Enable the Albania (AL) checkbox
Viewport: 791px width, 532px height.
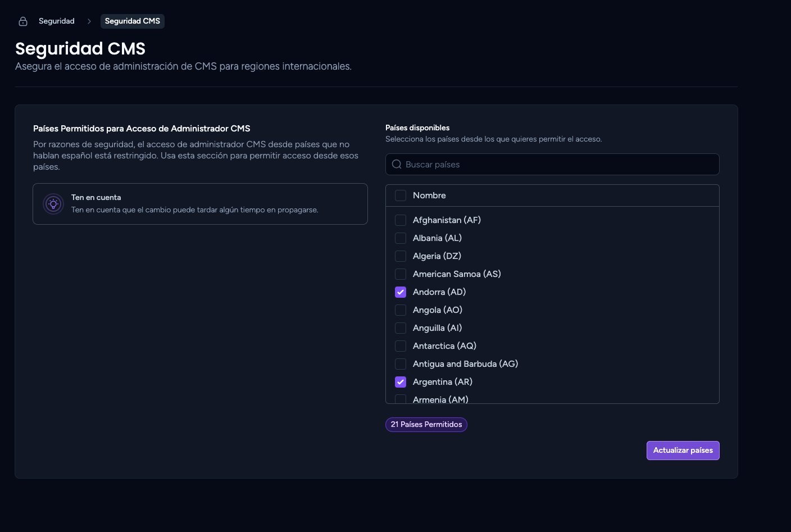401,238
